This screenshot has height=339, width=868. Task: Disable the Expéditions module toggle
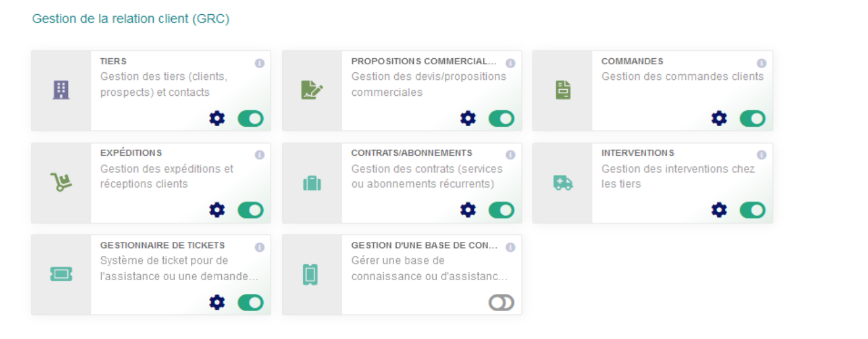click(251, 210)
